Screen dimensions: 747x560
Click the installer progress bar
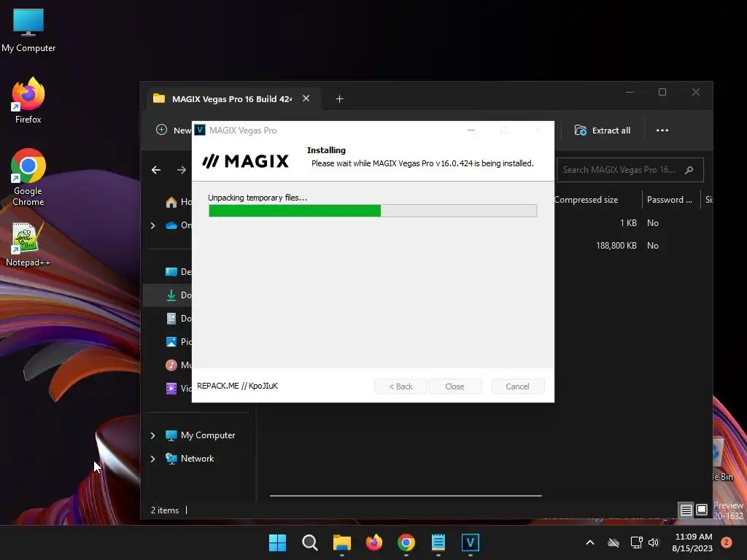point(373,211)
